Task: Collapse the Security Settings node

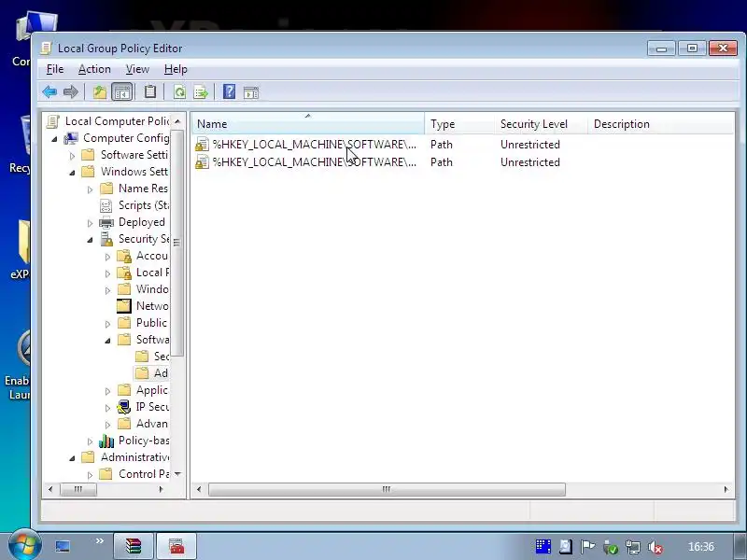Action: (x=90, y=240)
